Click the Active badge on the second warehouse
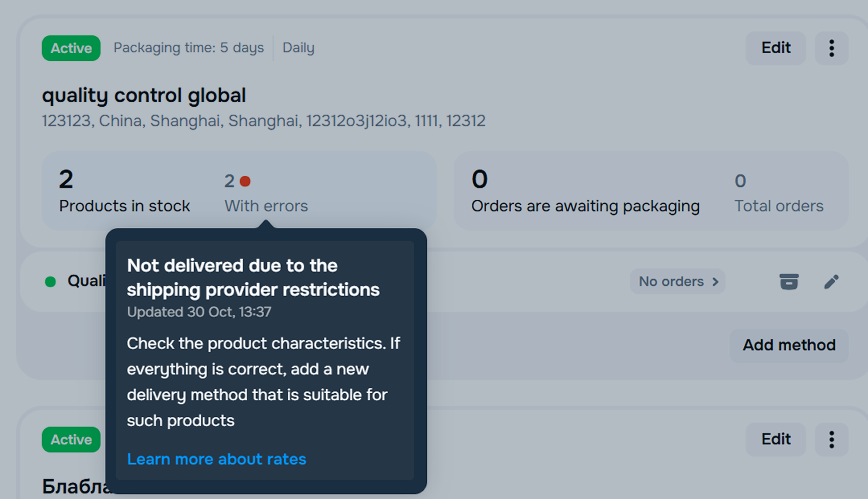 tap(71, 439)
